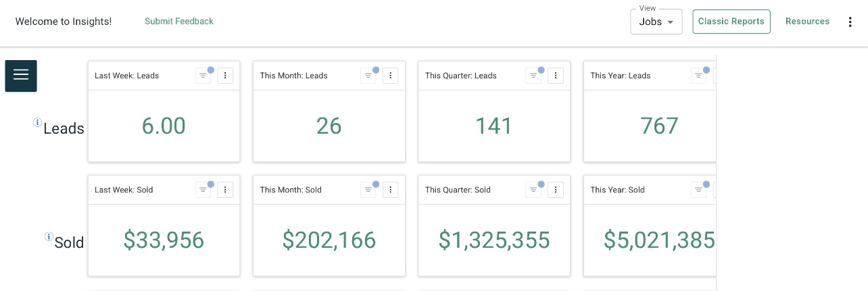
Task: Click filter icon on This Year: Leads
Action: coord(698,76)
